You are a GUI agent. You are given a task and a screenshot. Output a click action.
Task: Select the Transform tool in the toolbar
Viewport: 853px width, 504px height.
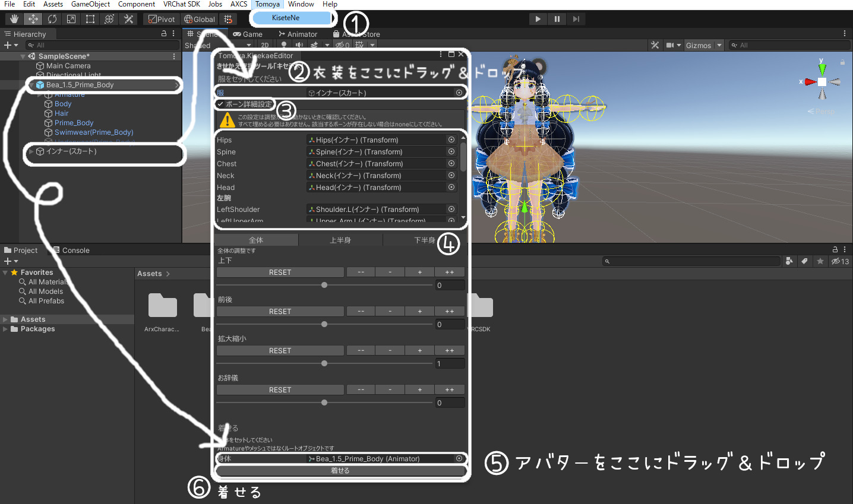pyautogui.click(x=109, y=19)
